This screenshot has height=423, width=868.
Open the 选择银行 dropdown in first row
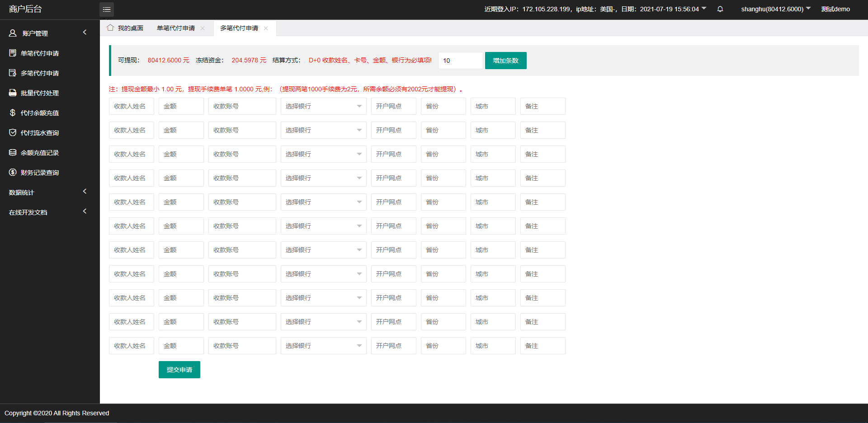pyautogui.click(x=323, y=106)
